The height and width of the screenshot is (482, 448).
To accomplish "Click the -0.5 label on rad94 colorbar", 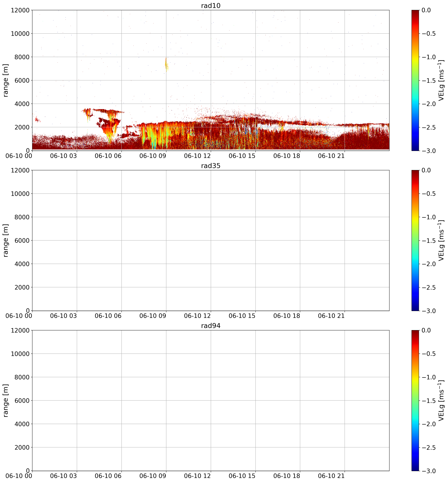I will pos(428,354).
